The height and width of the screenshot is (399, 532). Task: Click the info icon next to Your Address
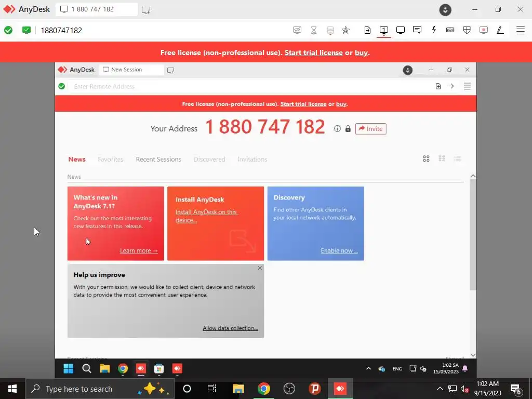[x=337, y=129]
